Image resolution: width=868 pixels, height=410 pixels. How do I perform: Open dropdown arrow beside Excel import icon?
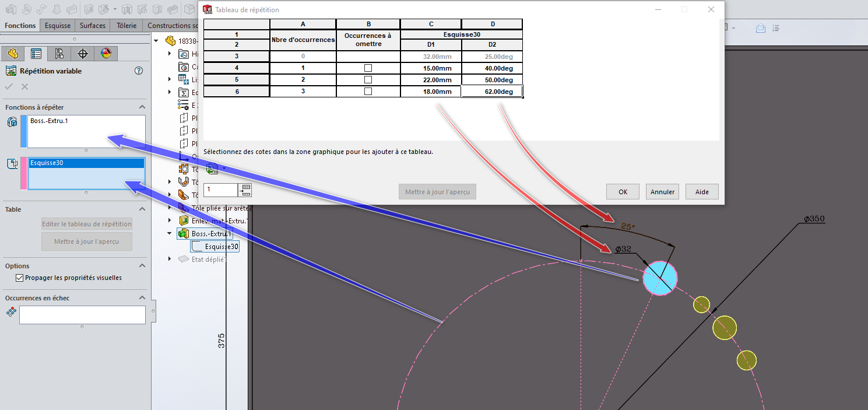(x=224, y=169)
